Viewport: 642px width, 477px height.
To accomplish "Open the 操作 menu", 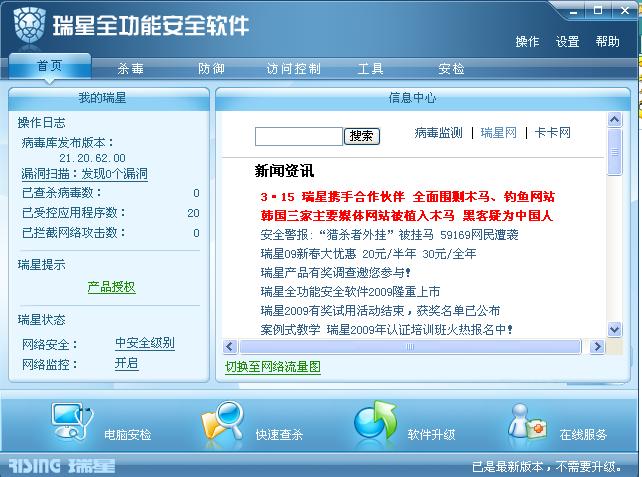I will 527,41.
